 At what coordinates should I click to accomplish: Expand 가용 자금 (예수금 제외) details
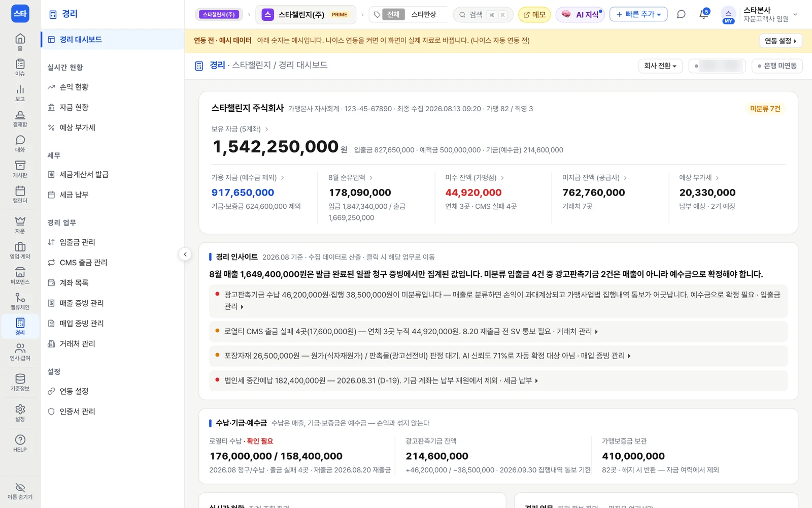(248, 177)
